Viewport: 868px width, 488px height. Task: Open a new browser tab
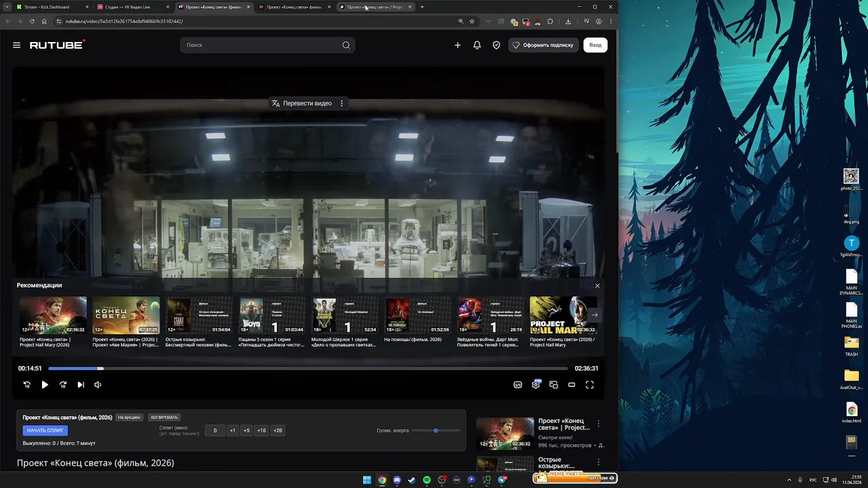coord(422,7)
